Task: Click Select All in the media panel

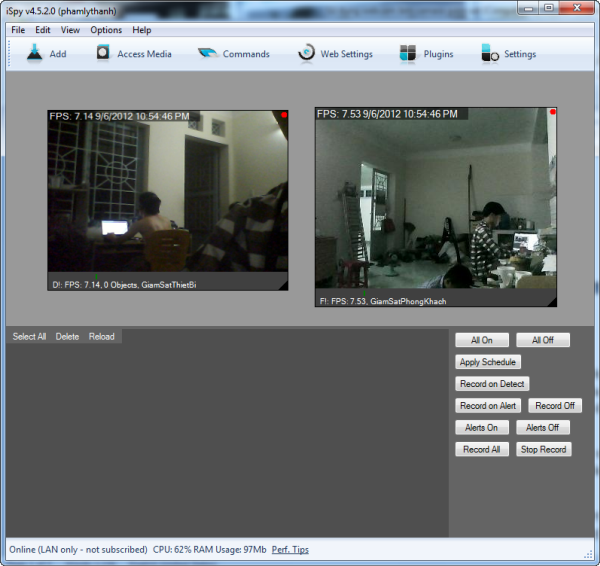Action: pos(29,336)
